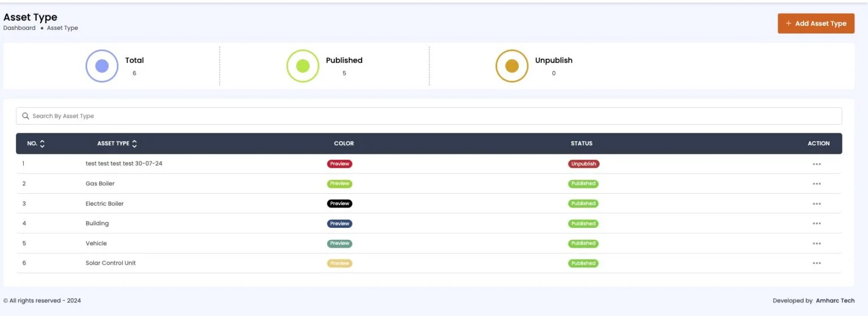Toggle Published status for Gas Boiler
The width and height of the screenshot is (868, 316).
click(x=583, y=184)
